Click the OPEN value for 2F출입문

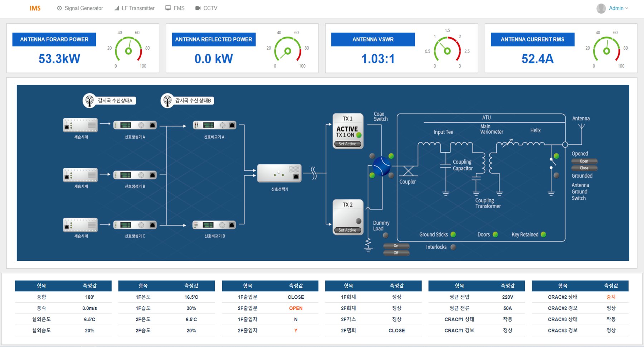296,308
